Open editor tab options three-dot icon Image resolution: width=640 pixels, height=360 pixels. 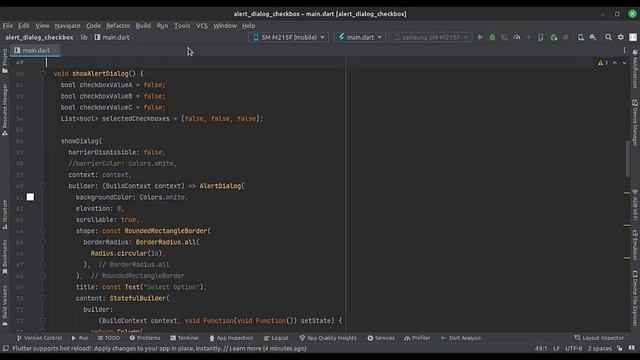pyautogui.click(x=624, y=50)
